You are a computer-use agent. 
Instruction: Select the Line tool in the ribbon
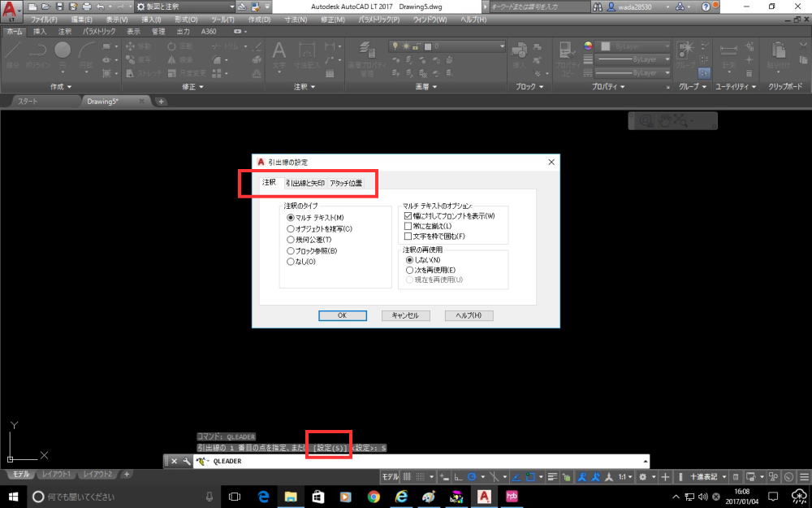(x=13, y=50)
